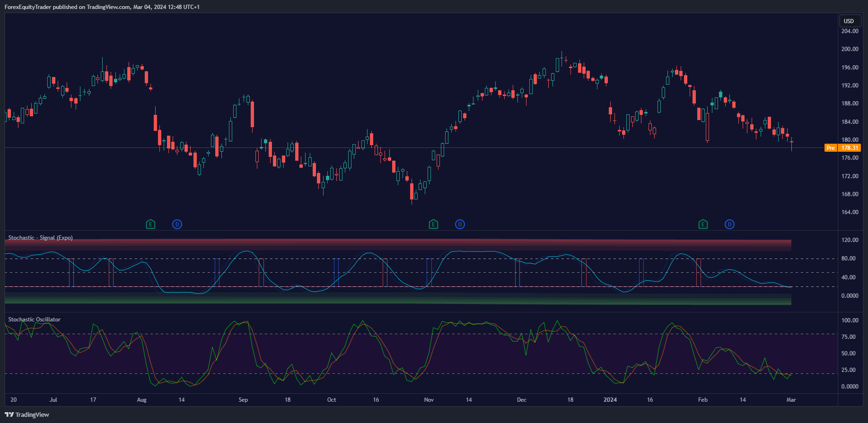Open the dividend marker near mid-November
Viewport: 868px width, 423px height.
(x=460, y=224)
